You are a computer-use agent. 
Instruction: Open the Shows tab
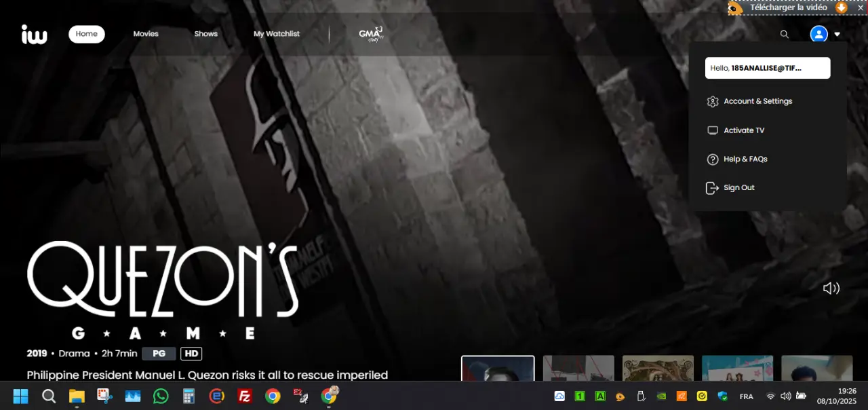(x=206, y=34)
